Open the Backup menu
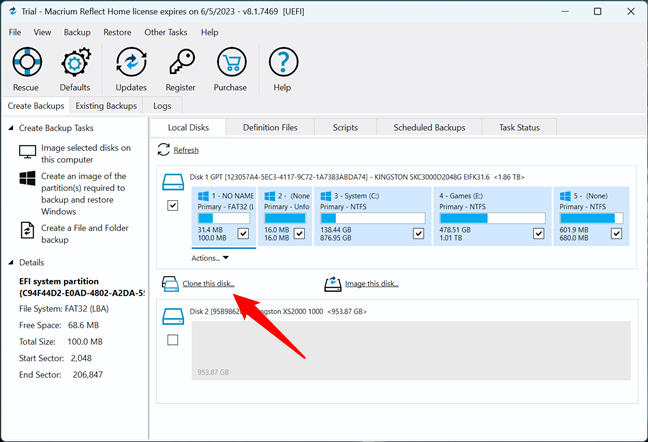This screenshot has width=648, height=442. 77,32
